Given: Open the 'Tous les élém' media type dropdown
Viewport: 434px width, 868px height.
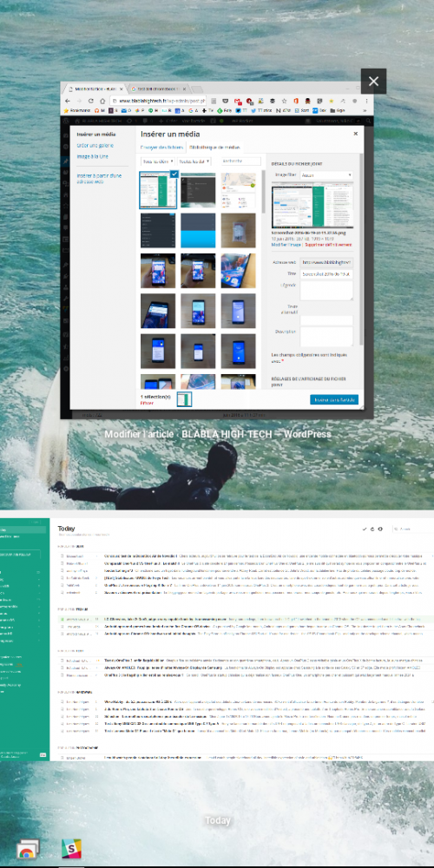Looking at the screenshot, I should [158, 161].
